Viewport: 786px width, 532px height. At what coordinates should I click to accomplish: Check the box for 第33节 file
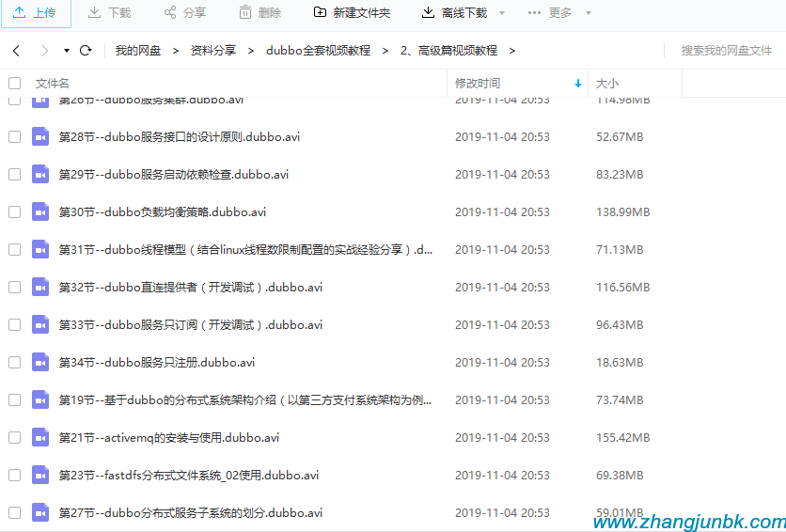pyautogui.click(x=14, y=324)
